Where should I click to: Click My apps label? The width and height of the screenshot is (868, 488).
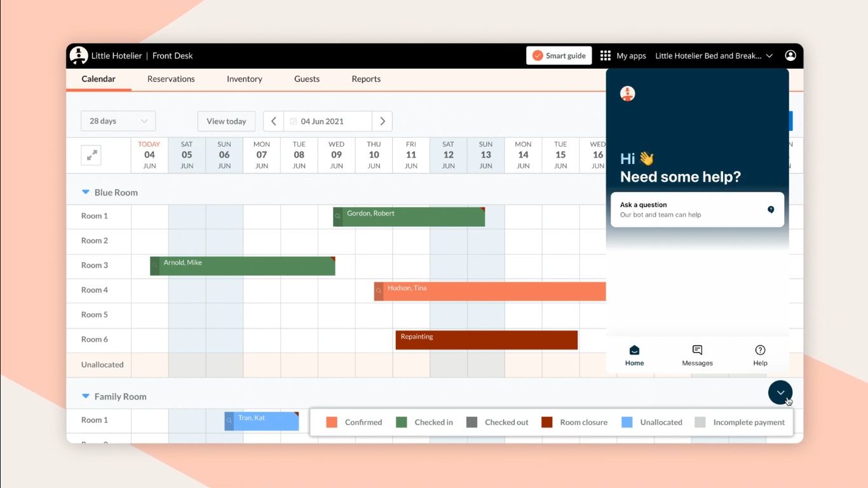point(632,56)
